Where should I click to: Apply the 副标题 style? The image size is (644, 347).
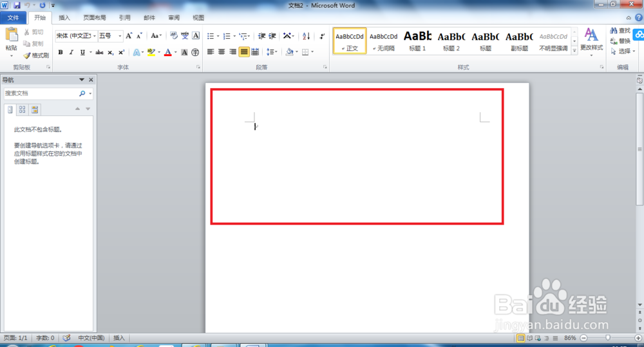519,41
